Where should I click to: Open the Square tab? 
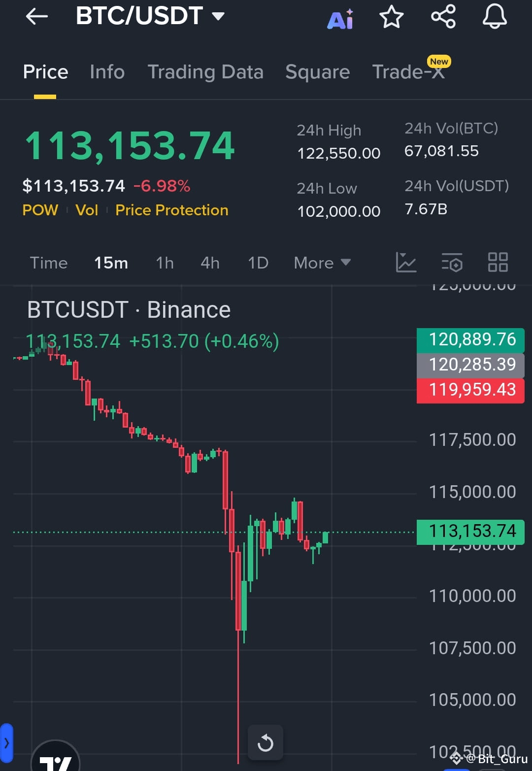pos(317,72)
